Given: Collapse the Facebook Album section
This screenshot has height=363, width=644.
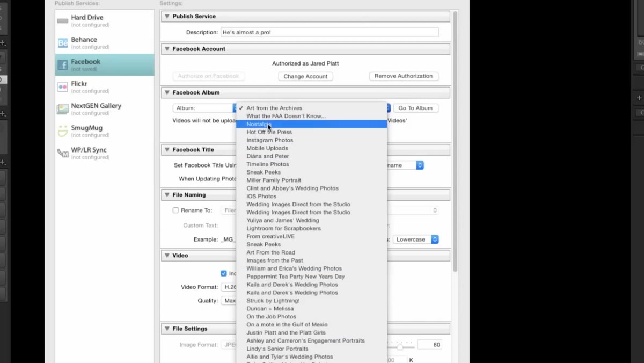Looking at the screenshot, I should (167, 92).
